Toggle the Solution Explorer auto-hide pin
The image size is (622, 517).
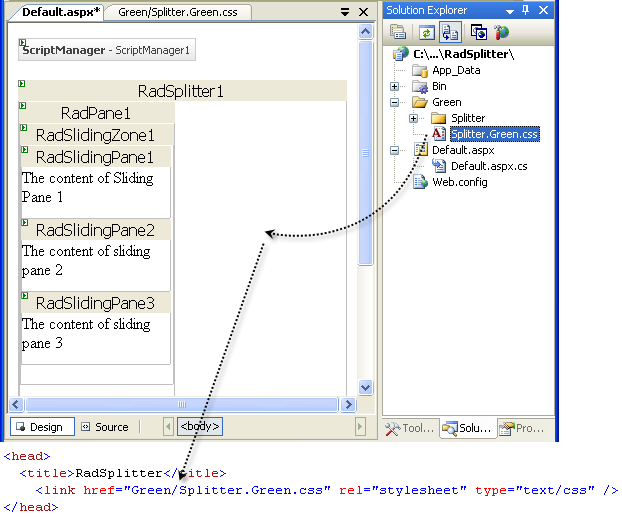[x=524, y=11]
